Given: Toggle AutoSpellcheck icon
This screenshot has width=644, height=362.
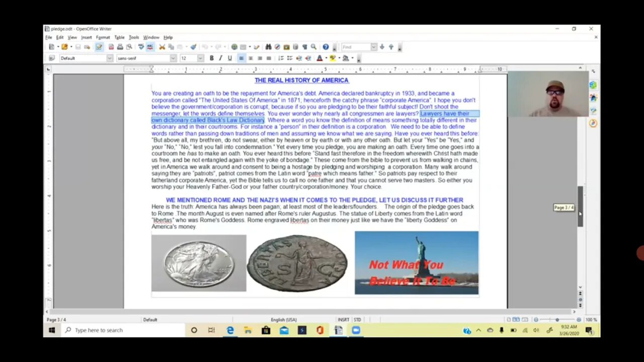Looking at the screenshot, I should point(150,47).
